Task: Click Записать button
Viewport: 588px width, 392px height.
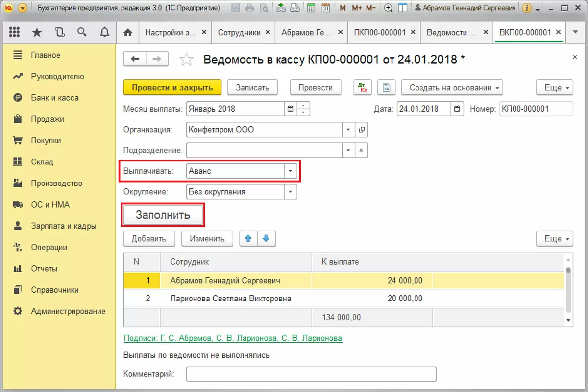Action: (252, 88)
